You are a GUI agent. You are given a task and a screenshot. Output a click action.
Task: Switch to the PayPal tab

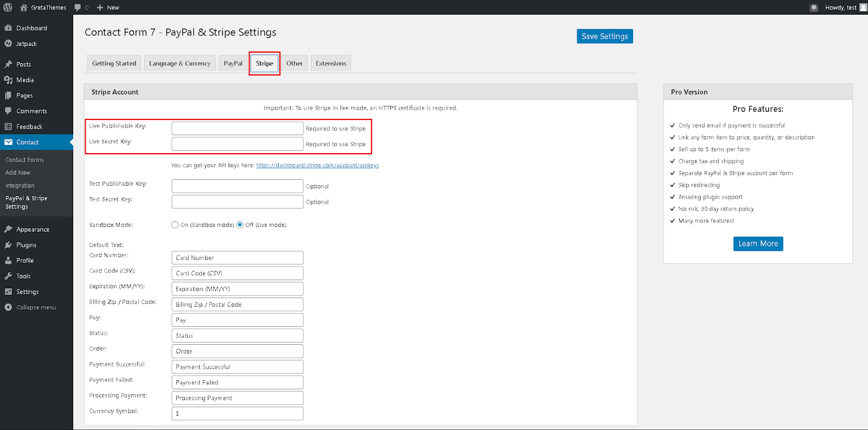(233, 64)
